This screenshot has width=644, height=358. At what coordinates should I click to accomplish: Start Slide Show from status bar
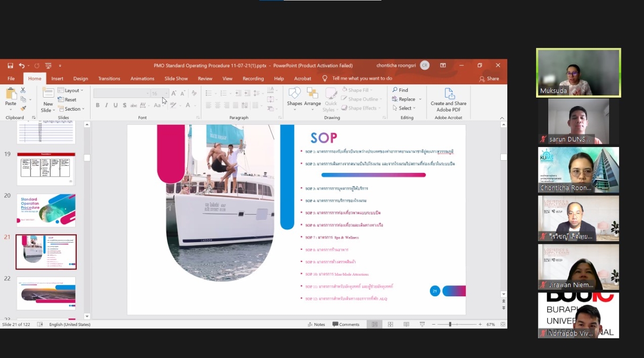click(422, 324)
